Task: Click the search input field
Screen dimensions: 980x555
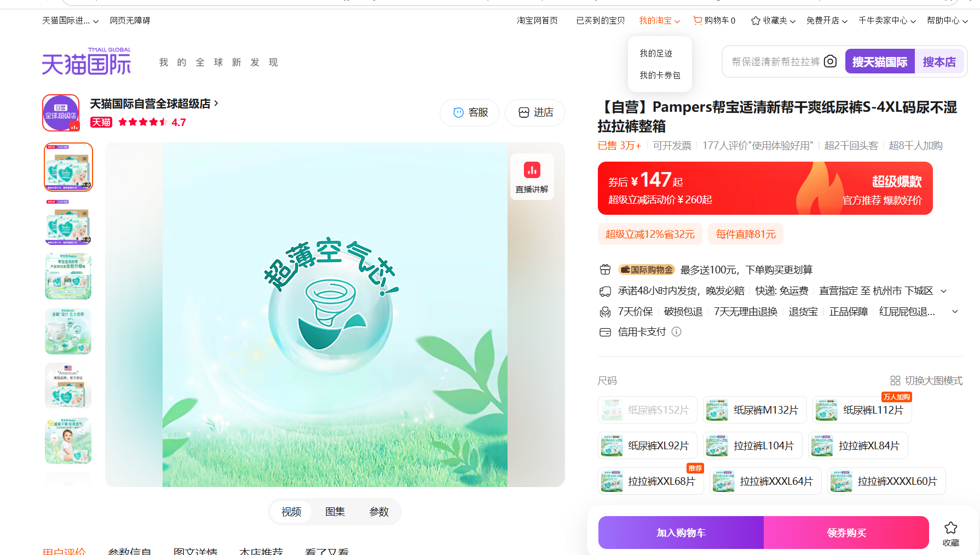Action: point(776,62)
